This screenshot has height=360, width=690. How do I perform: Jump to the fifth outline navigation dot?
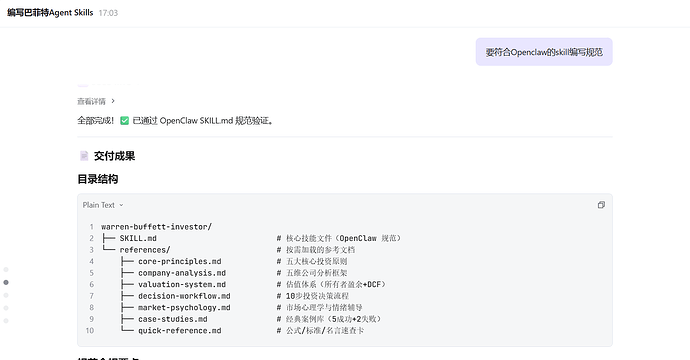(6, 320)
